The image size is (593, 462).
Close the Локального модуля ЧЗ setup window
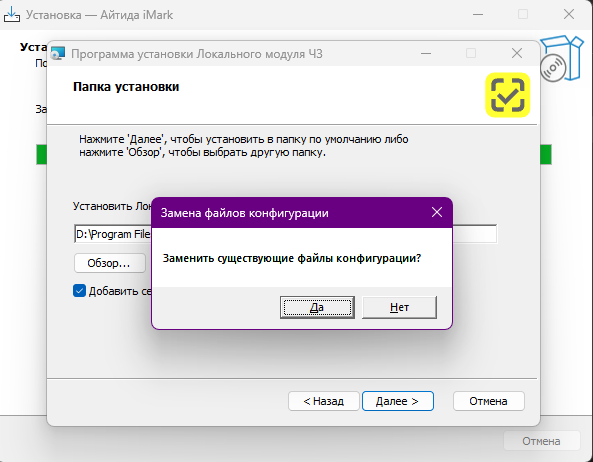click(517, 53)
